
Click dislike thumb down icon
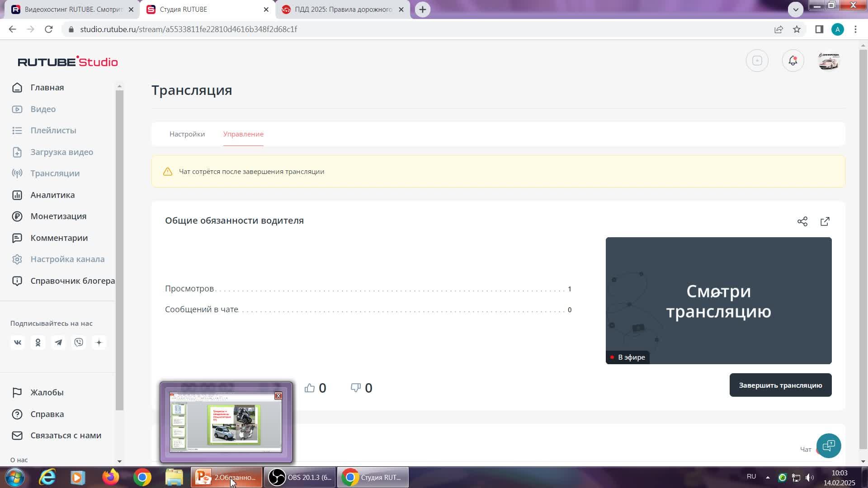(355, 388)
